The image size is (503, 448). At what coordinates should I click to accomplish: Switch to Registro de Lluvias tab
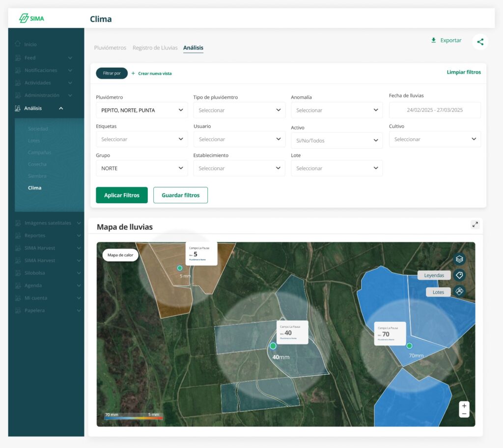(155, 48)
